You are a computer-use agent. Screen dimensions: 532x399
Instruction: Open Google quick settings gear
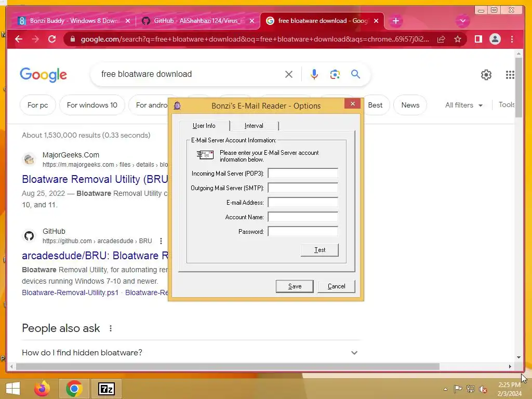click(486, 75)
